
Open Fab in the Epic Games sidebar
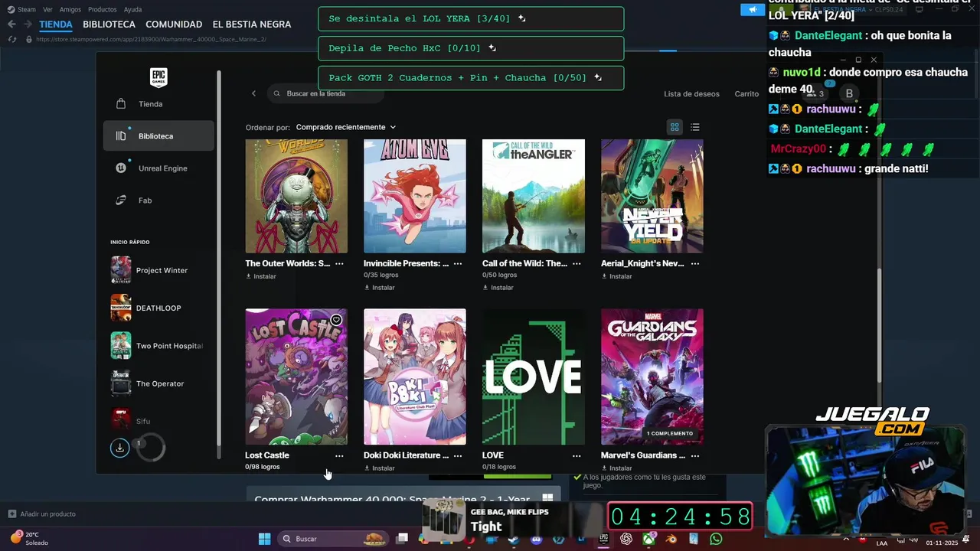[158, 201]
